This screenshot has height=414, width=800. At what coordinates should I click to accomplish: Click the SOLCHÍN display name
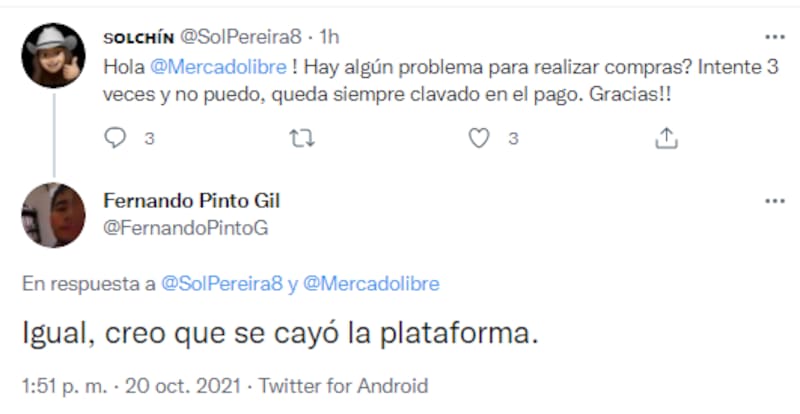(x=138, y=37)
